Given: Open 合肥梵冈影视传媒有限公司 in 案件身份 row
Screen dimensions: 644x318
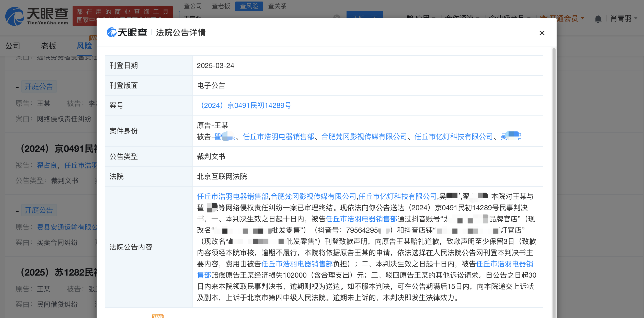Looking at the screenshot, I should tap(364, 137).
